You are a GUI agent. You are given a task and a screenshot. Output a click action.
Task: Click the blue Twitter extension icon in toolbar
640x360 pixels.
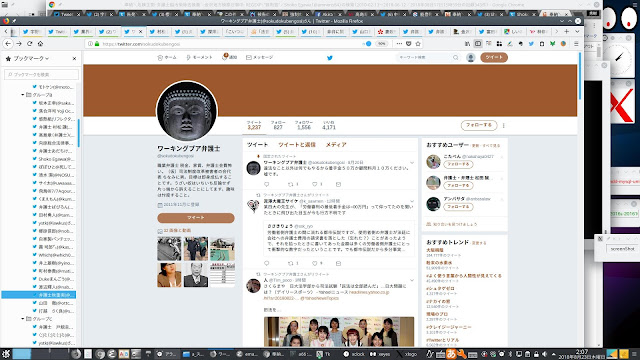point(531,44)
